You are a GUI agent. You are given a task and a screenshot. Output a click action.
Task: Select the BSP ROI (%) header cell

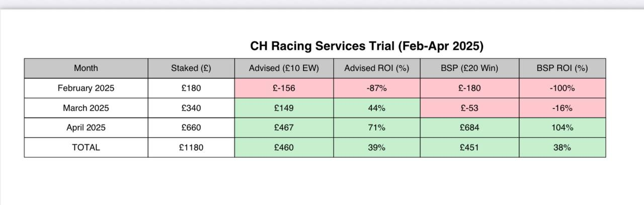(x=562, y=68)
